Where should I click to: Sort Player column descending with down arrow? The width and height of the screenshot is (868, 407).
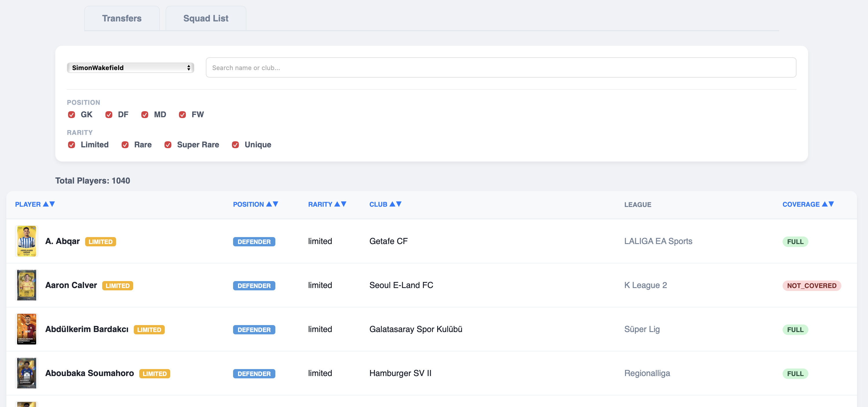pos(52,204)
